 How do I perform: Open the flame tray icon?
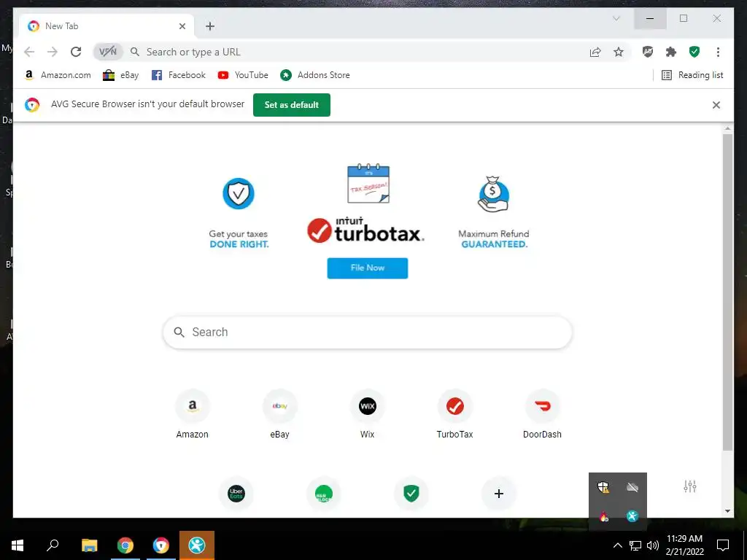click(603, 516)
